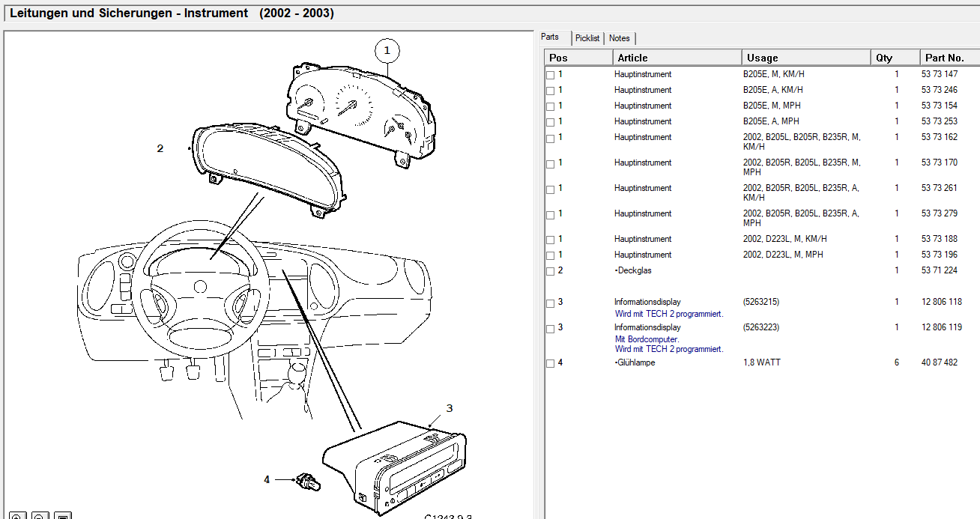Screen dimensions: 980x519
Task: Click the zoom in button under diagram
Action: point(18,516)
